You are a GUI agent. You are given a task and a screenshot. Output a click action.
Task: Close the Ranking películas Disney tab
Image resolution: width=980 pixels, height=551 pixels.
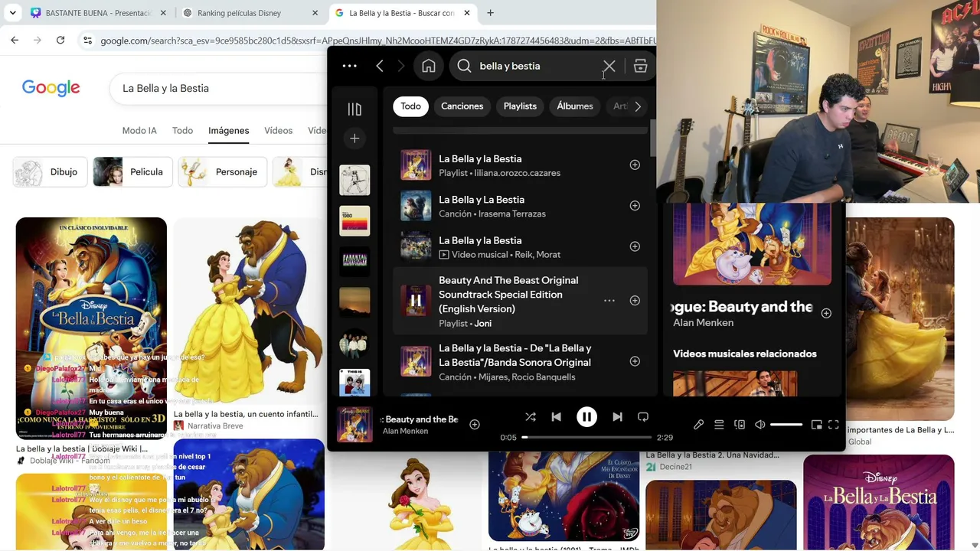315,13
